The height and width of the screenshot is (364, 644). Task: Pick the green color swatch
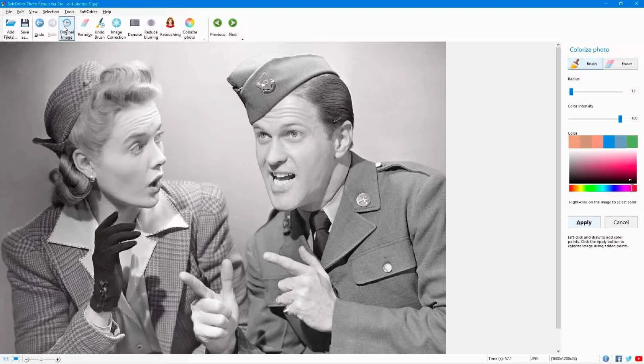pyautogui.click(x=632, y=142)
